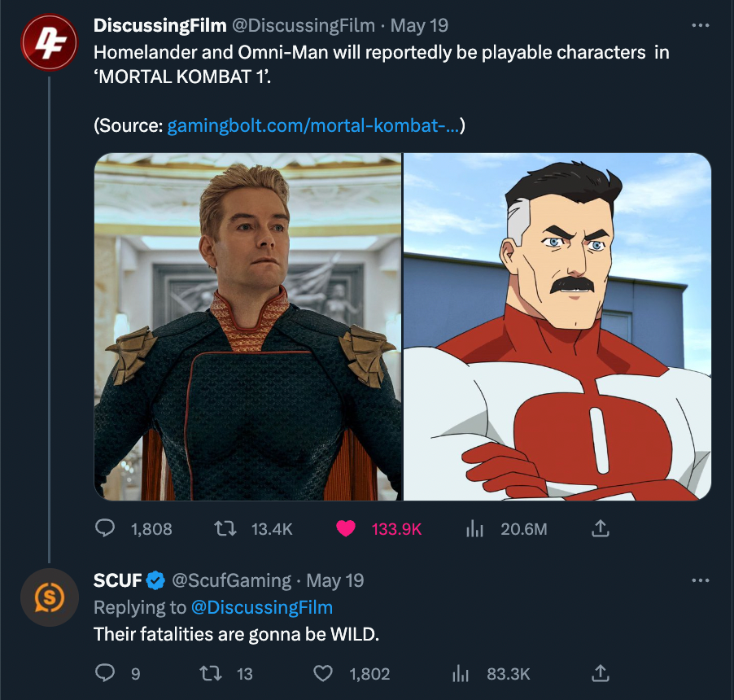View analytics for the SCUF reply
The width and height of the screenshot is (734, 700).
pyautogui.click(x=461, y=673)
